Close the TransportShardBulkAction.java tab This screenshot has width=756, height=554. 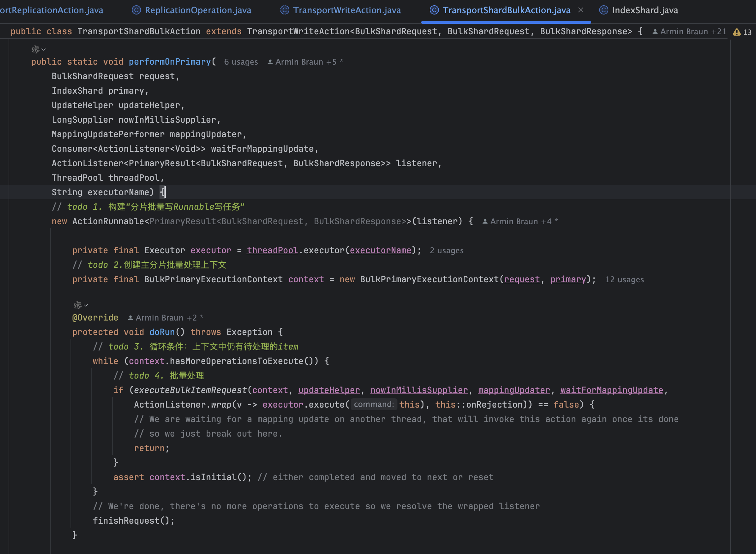click(x=580, y=10)
